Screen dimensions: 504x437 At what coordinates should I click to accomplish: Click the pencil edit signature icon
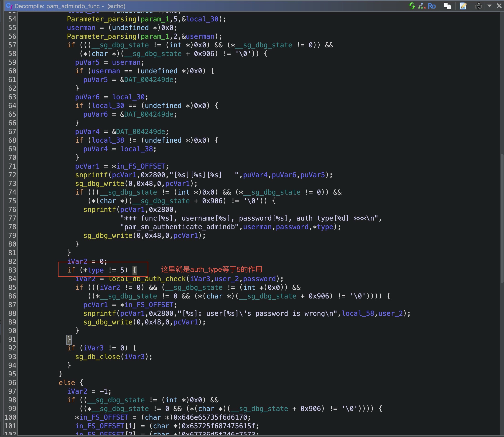tap(463, 6)
